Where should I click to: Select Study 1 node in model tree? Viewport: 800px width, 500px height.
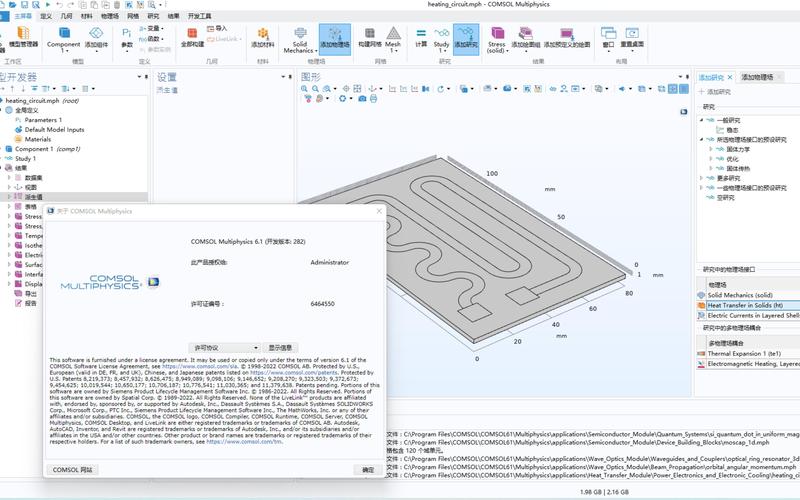pos(26,159)
